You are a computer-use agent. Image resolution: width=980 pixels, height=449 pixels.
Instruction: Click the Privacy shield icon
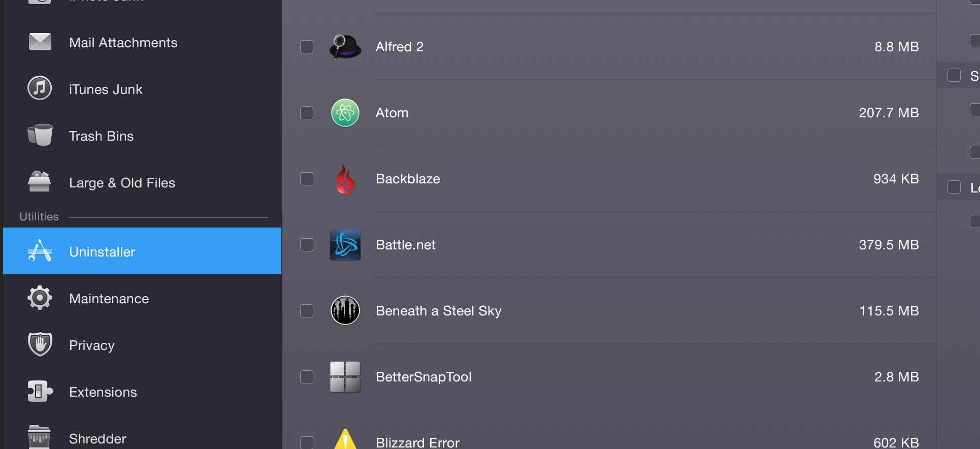pos(40,344)
